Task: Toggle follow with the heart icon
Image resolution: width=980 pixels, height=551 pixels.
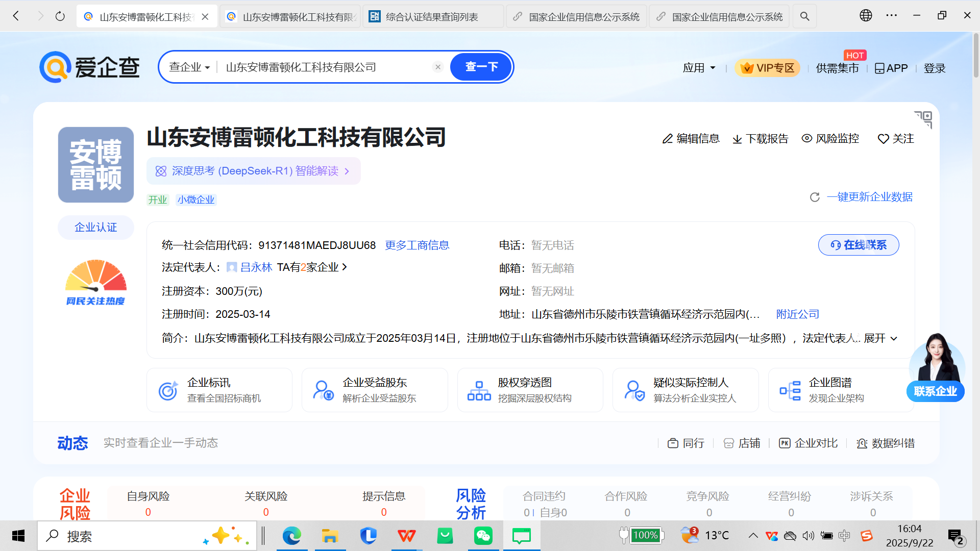Action: (883, 139)
